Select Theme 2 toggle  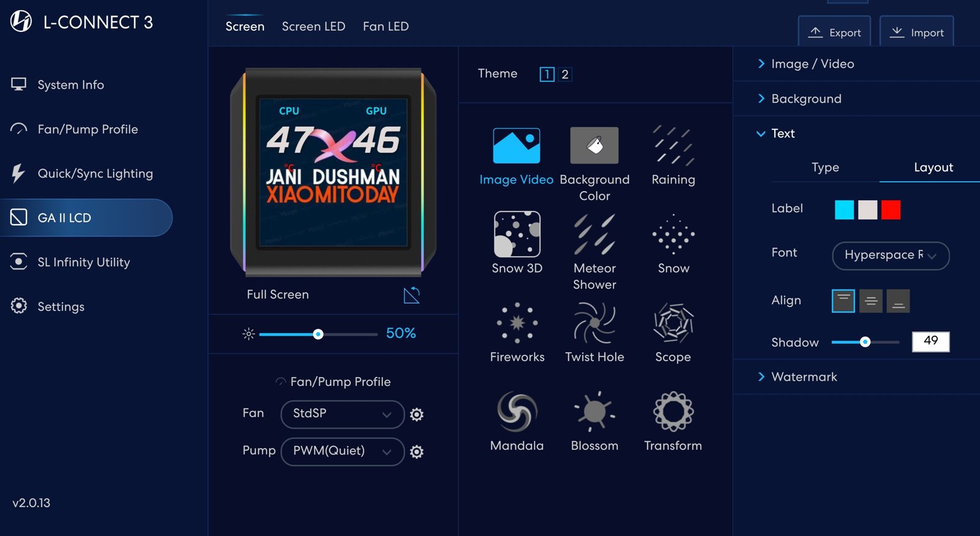coord(565,74)
